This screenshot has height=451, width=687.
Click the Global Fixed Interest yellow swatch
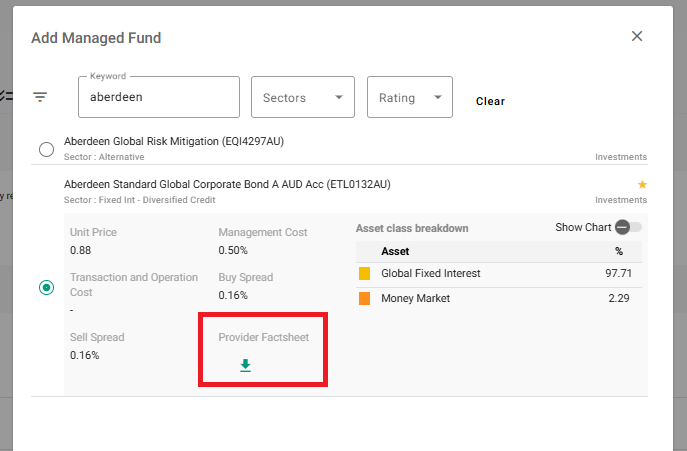(365, 273)
